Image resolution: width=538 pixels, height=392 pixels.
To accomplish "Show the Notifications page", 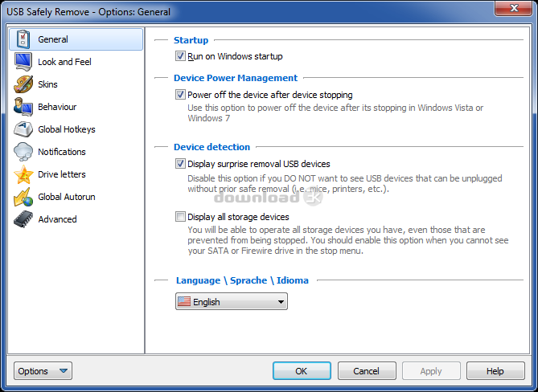I will 76,152.
